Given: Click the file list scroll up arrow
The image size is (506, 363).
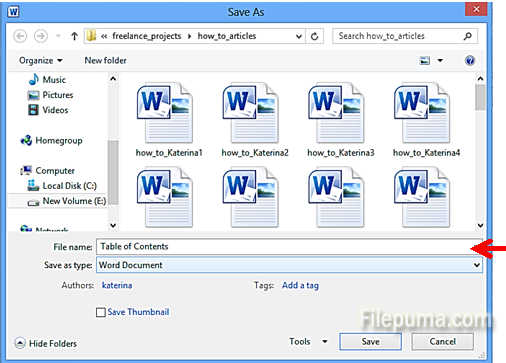Looking at the screenshot, I should point(480,79).
